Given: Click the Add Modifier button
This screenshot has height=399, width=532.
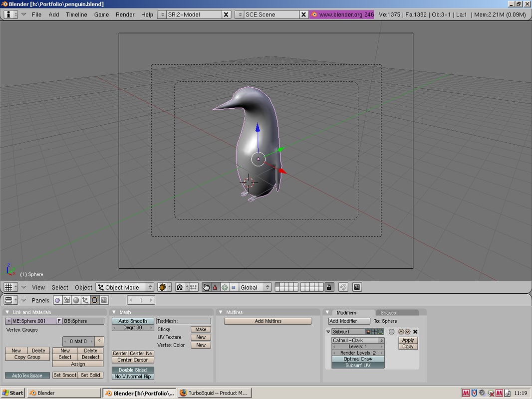Looking at the screenshot, I should point(348,321).
